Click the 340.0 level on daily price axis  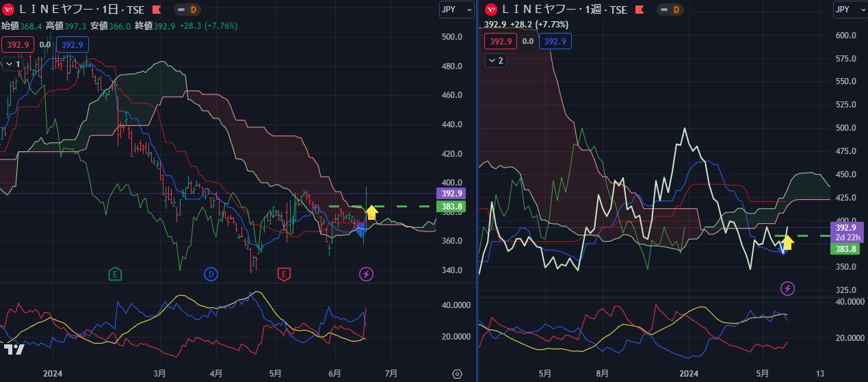pyautogui.click(x=452, y=270)
